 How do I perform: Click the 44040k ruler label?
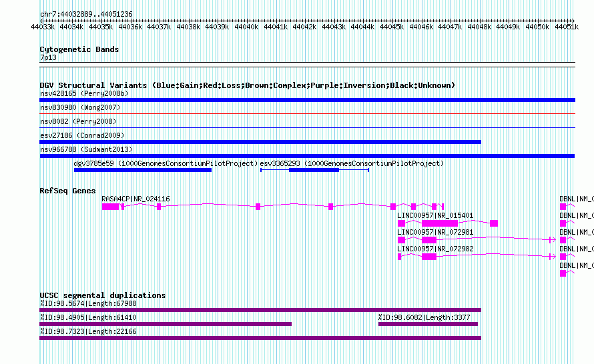pos(246,27)
